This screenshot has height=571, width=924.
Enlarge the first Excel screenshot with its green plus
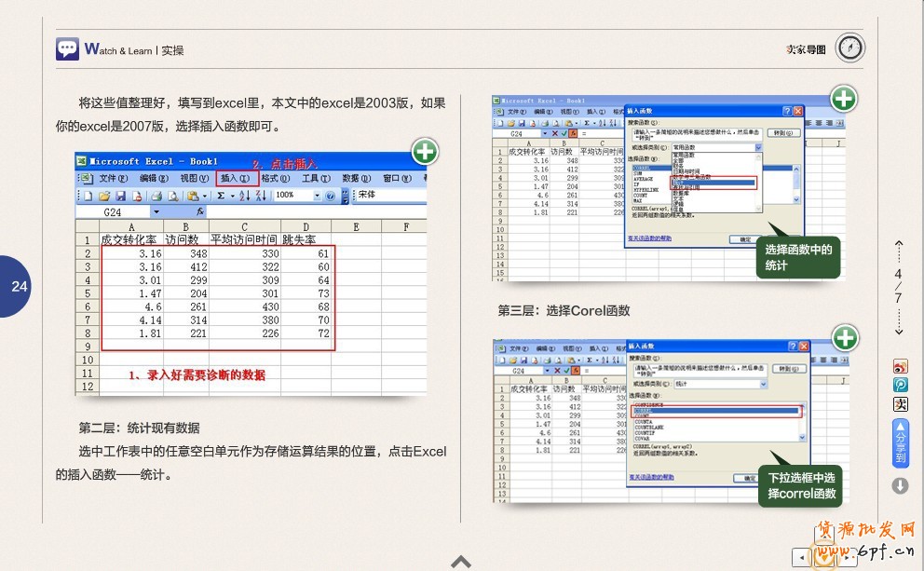coord(425,151)
